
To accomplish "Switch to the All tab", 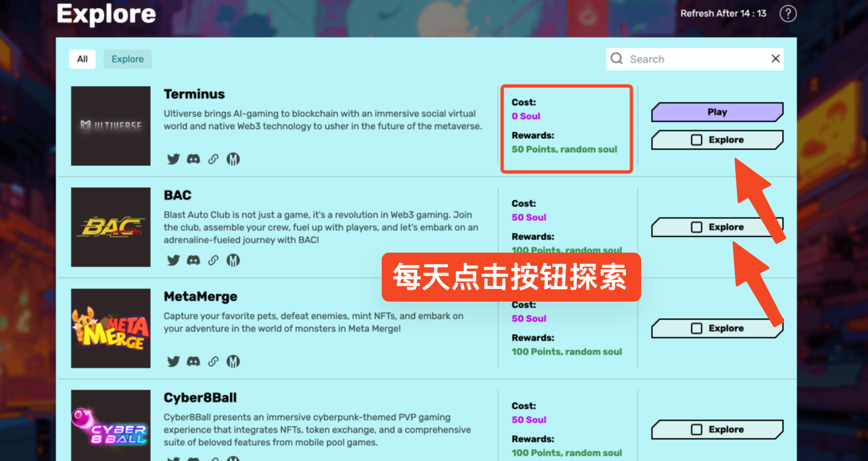I will click(x=82, y=59).
